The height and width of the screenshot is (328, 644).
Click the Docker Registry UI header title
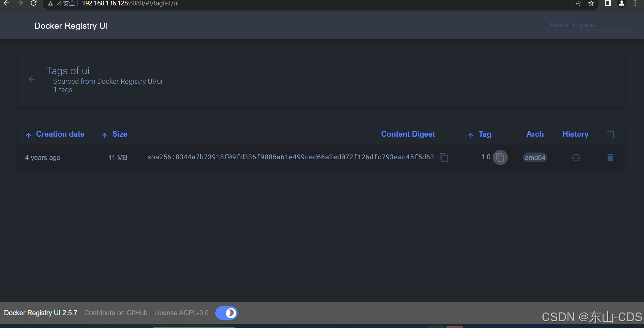pyautogui.click(x=71, y=26)
